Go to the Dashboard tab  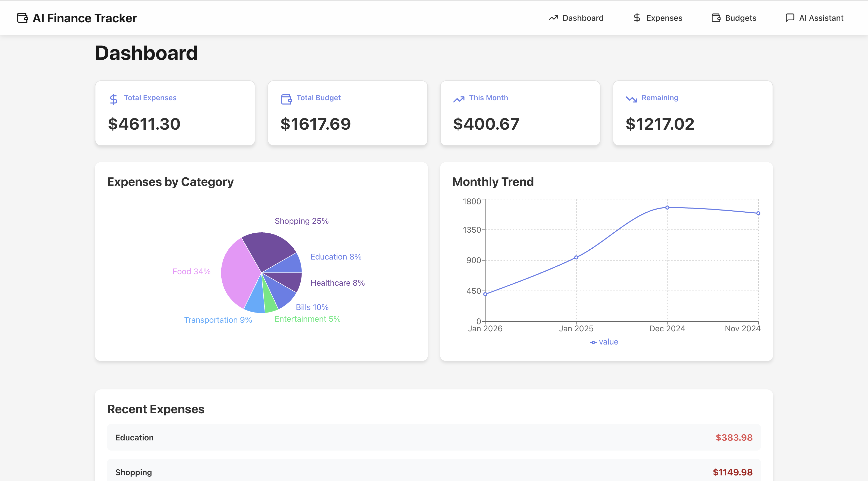pyautogui.click(x=576, y=18)
